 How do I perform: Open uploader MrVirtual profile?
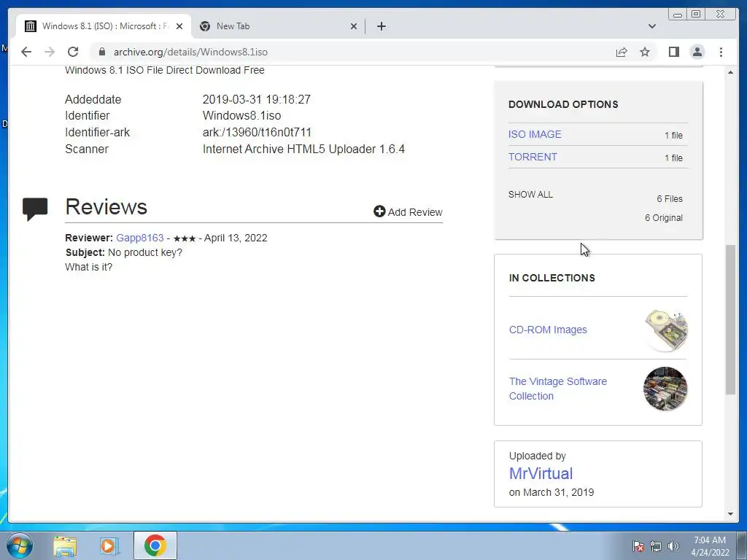541,473
